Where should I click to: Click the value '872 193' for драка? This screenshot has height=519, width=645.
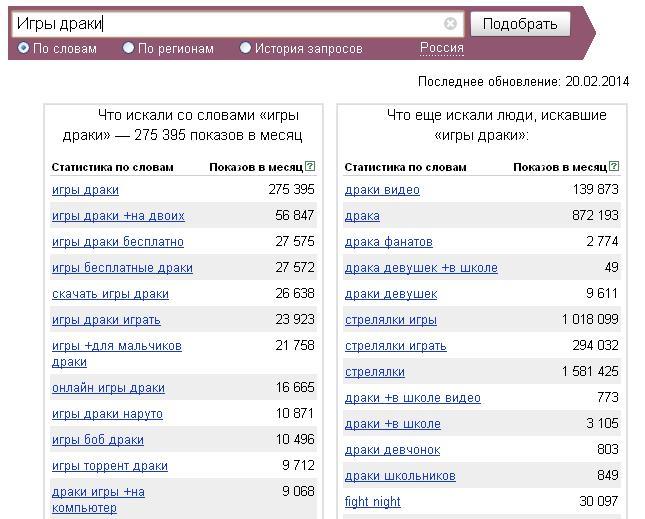tap(596, 215)
